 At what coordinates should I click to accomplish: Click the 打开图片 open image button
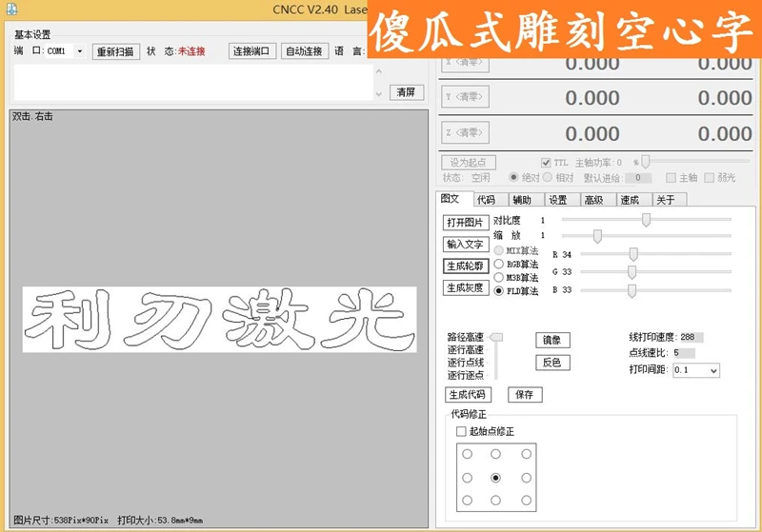click(x=466, y=223)
